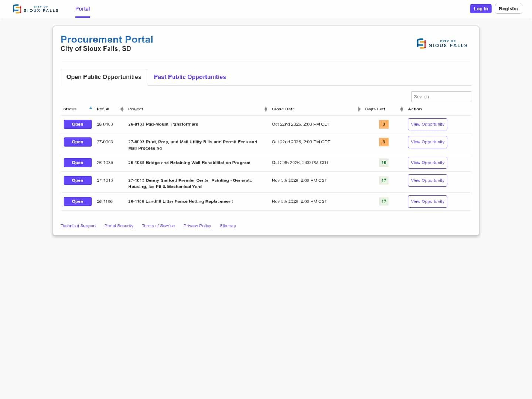Sort by Ref. # column arrows

pyautogui.click(x=122, y=109)
